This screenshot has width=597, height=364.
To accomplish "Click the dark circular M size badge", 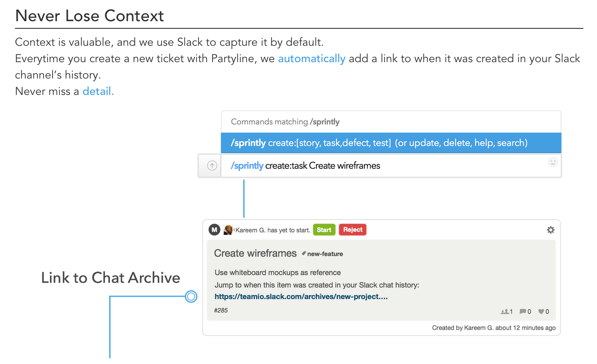I will (x=214, y=230).
